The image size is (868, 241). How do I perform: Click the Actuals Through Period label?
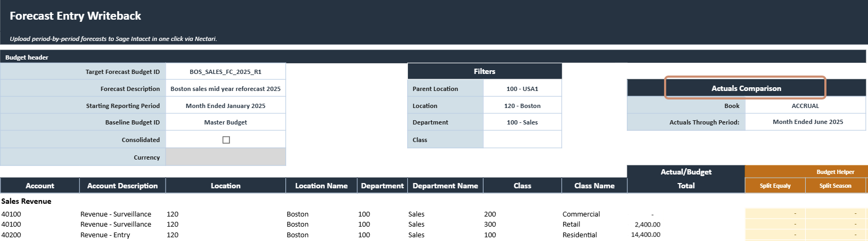tap(704, 122)
